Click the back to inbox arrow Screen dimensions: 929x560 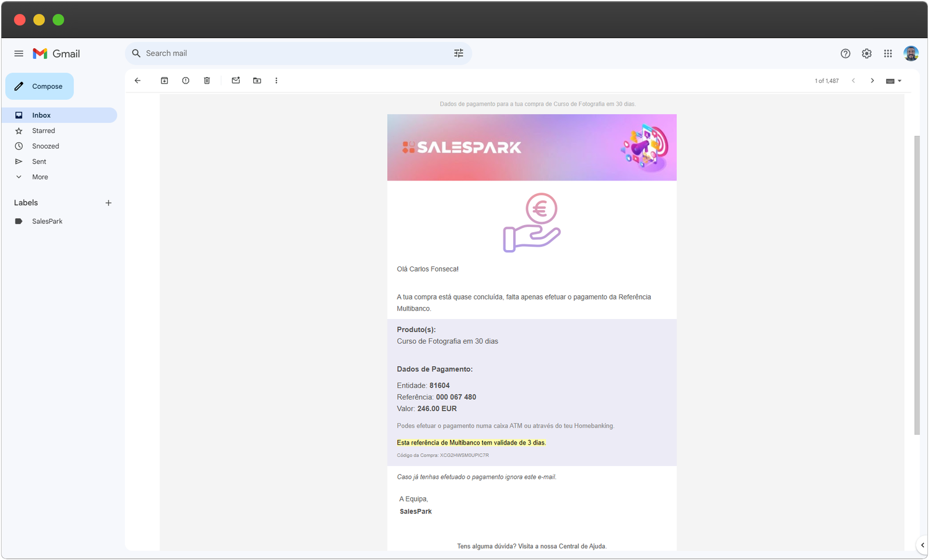pyautogui.click(x=138, y=81)
